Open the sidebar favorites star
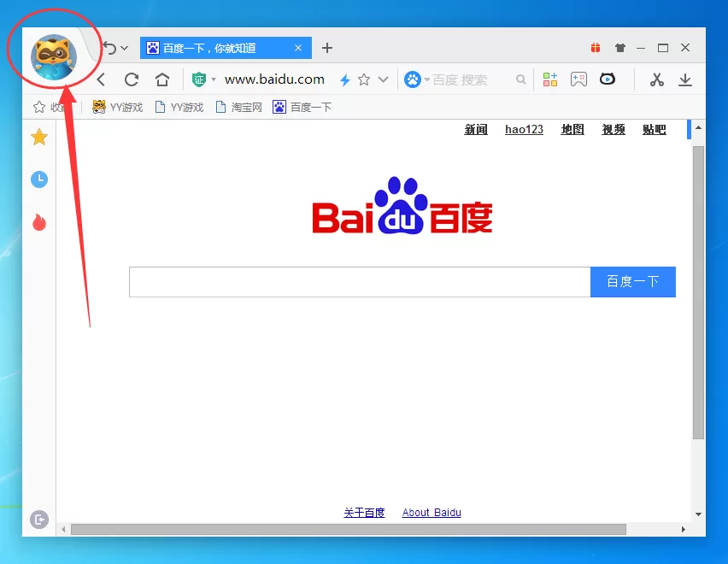 39,137
